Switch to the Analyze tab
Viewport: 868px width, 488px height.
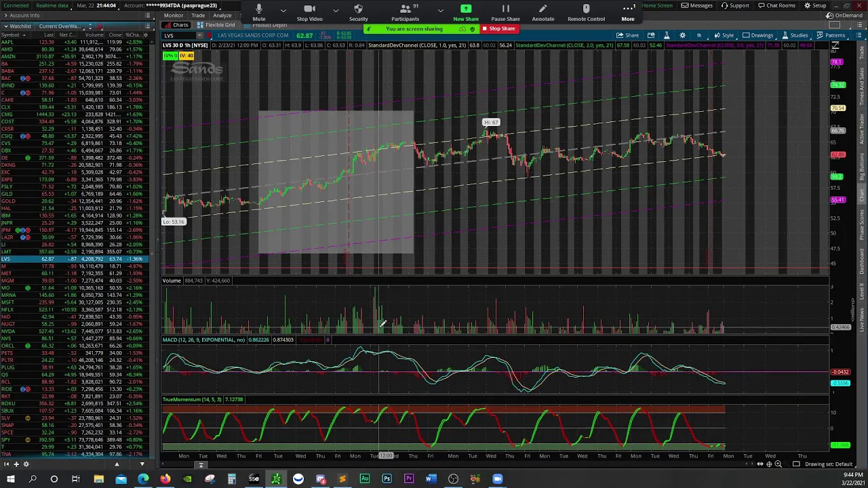222,15
